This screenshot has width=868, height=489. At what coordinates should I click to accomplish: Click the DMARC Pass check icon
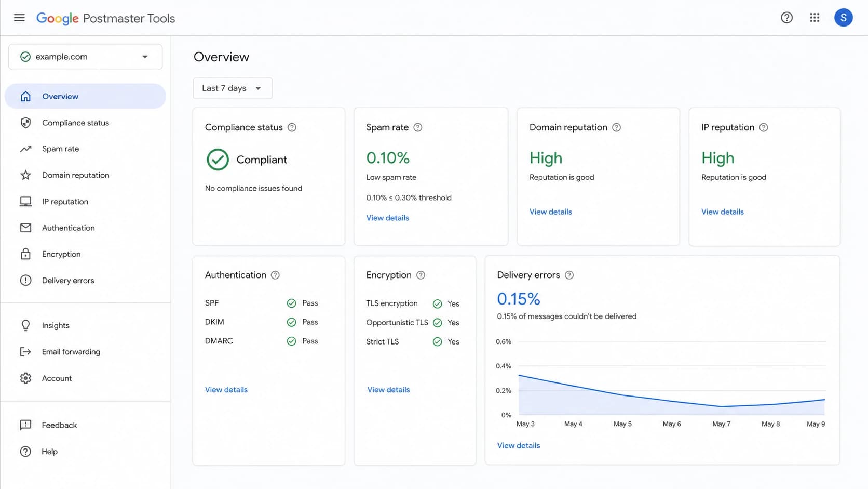(x=291, y=341)
